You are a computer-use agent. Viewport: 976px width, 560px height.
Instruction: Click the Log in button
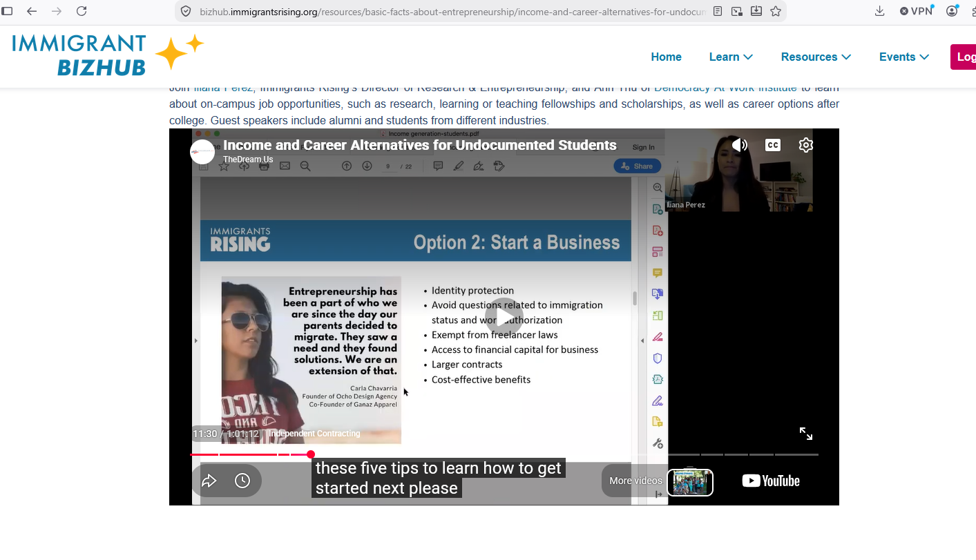(x=964, y=57)
